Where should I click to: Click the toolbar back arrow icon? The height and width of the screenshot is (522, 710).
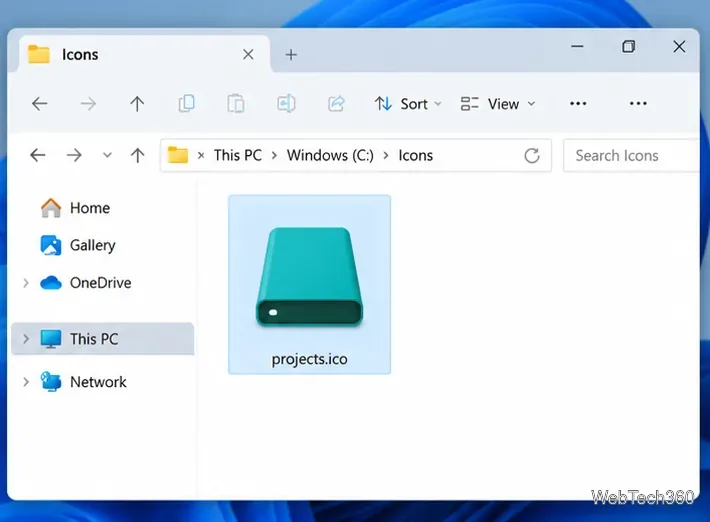coord(40,104)
